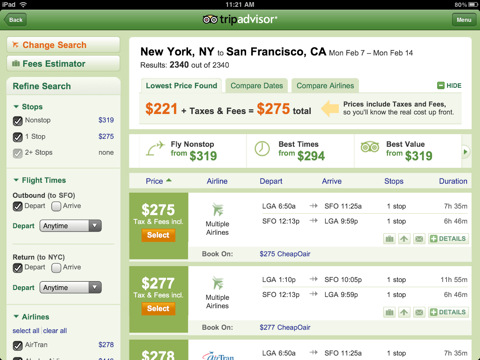Click the Multiple Airlines plane icon in $275 row
The image size is (480, 360).
(217, 210)
